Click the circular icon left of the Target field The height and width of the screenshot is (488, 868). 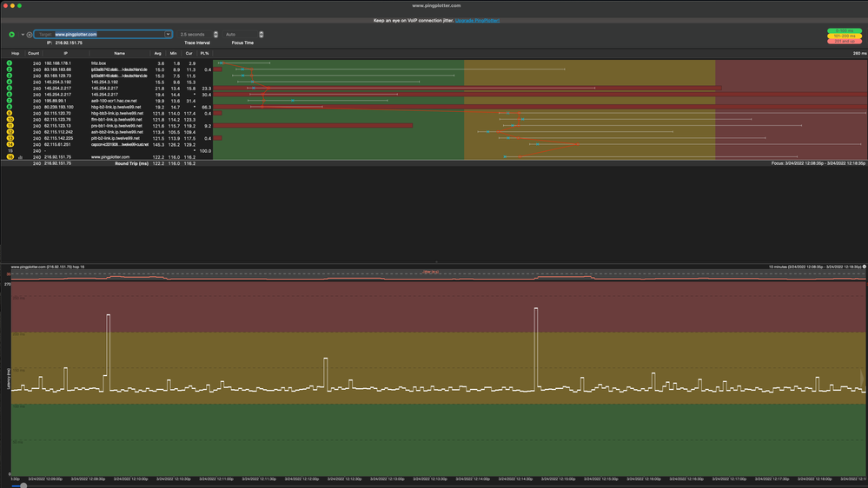[x=30, y=35]
